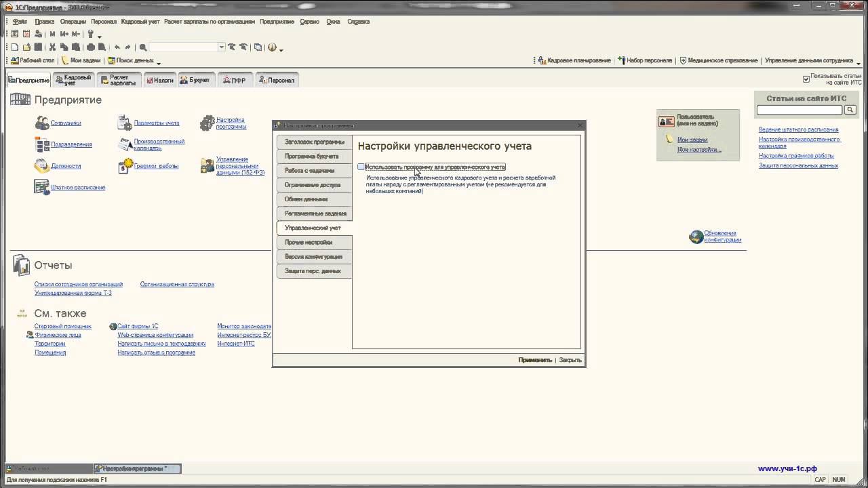Expand the Help icon toolbar options arrow
Screen dimensions: 868x488
[281, 49]
